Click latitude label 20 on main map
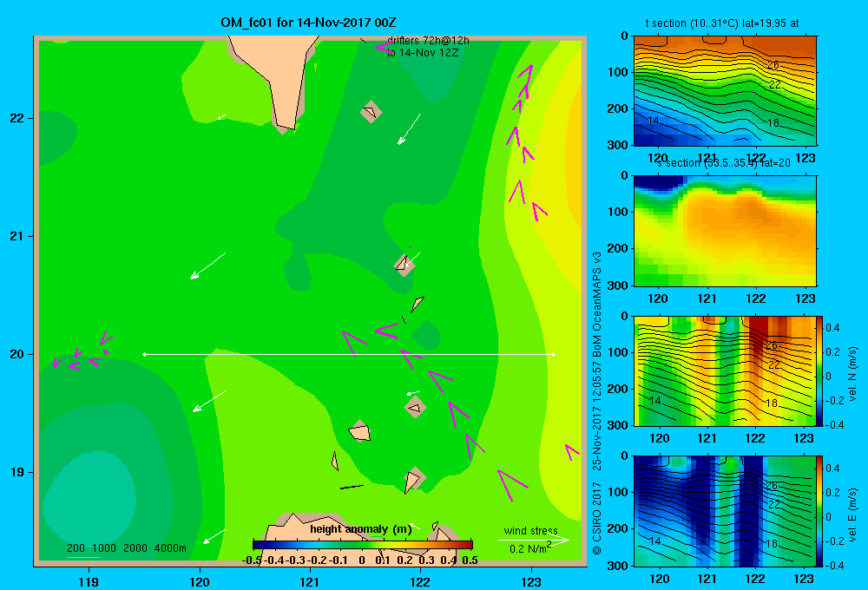868x590 pixels. tap(17, 354)
